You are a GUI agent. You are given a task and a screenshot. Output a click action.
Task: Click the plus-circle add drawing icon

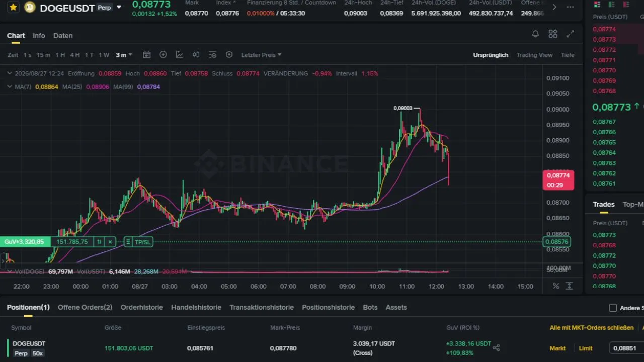pyautogui.click(x=163, y=55)
